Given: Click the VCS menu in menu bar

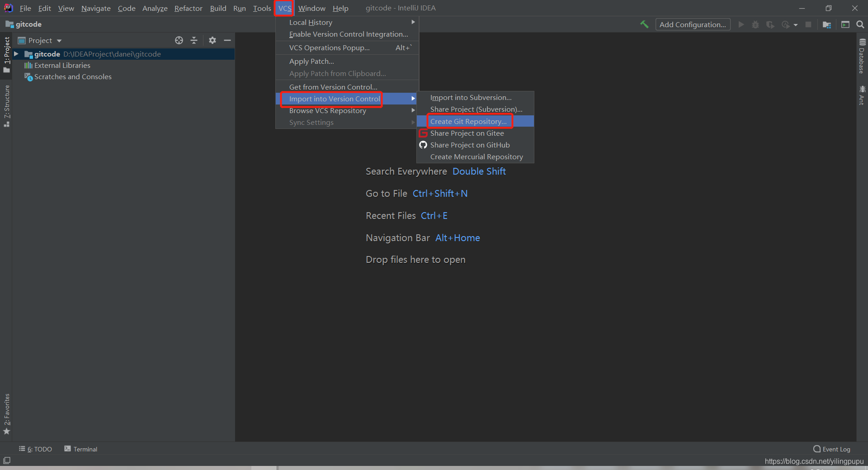Looking at the screenshot, I should (285, 8).
